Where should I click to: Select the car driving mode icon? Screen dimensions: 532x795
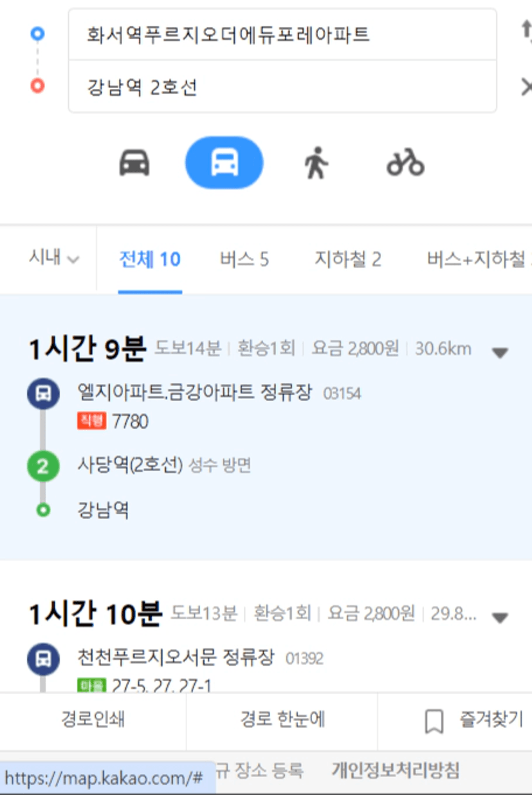coord(134,162)
